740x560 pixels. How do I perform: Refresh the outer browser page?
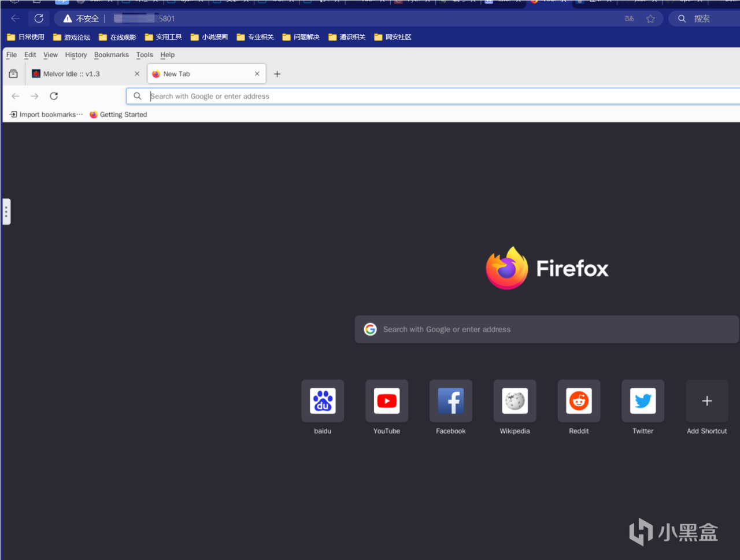pos(39,18)
